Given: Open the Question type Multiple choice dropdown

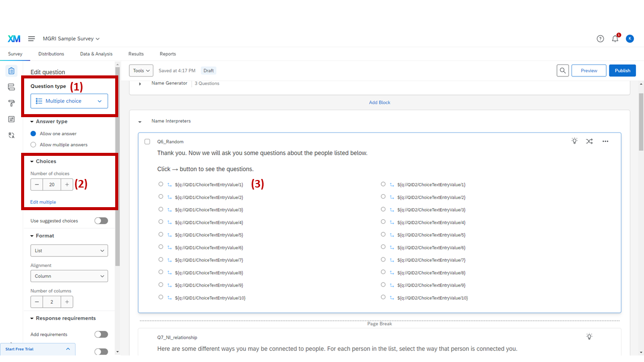Looking at the screenshot, I should pyautogui.click(x=69, y=101).
